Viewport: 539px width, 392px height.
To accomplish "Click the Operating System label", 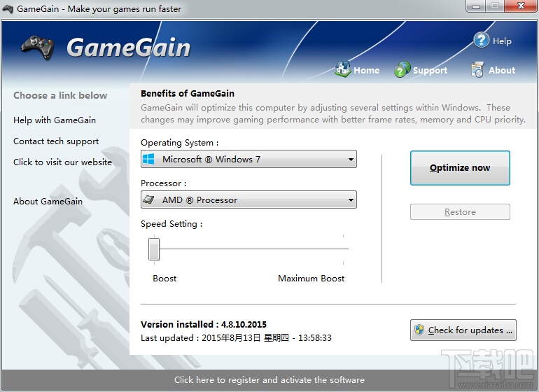I will point(179,142).
